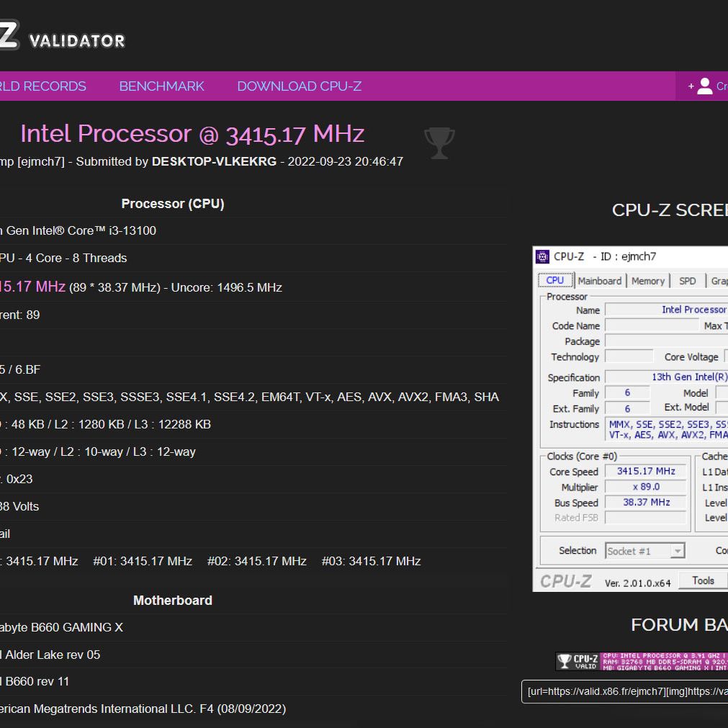Click the instruction set row with SSE4.2

[x=253, y=397]
